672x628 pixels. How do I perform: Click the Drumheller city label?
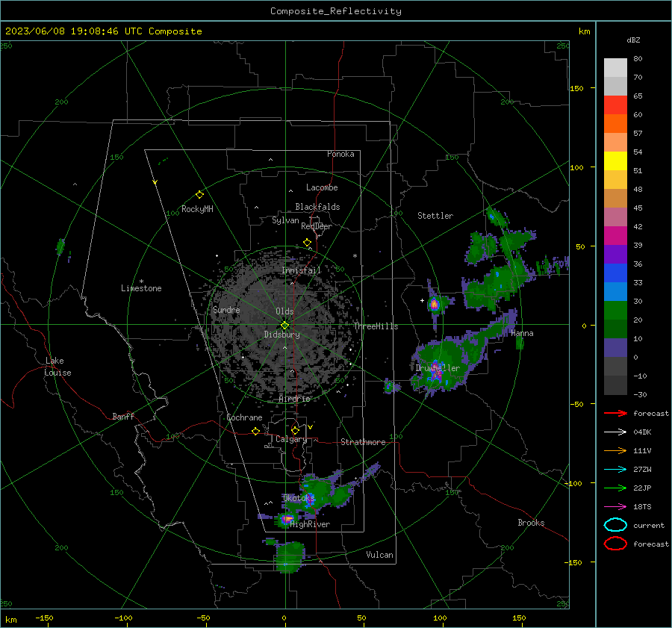click(x=438, y=368)
